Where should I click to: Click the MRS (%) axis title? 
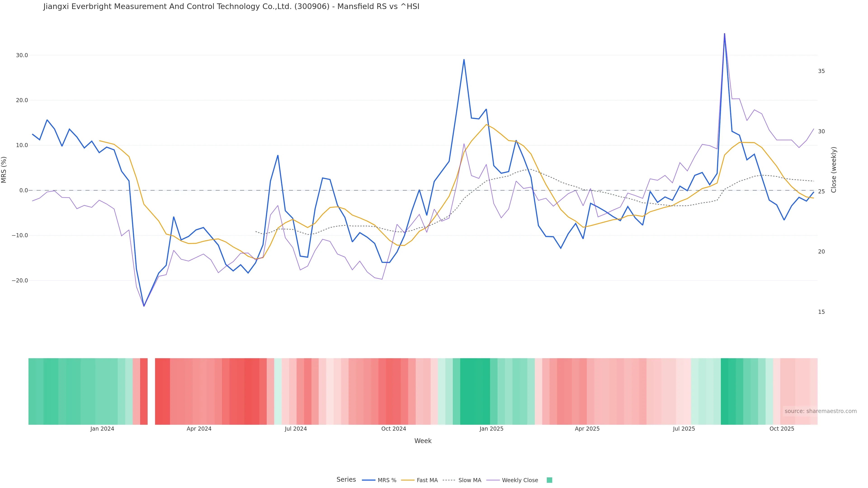coord(4,170)
